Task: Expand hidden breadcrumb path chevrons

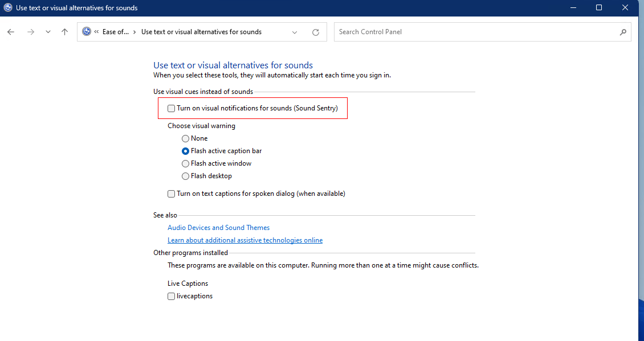Action: point(96,32)
